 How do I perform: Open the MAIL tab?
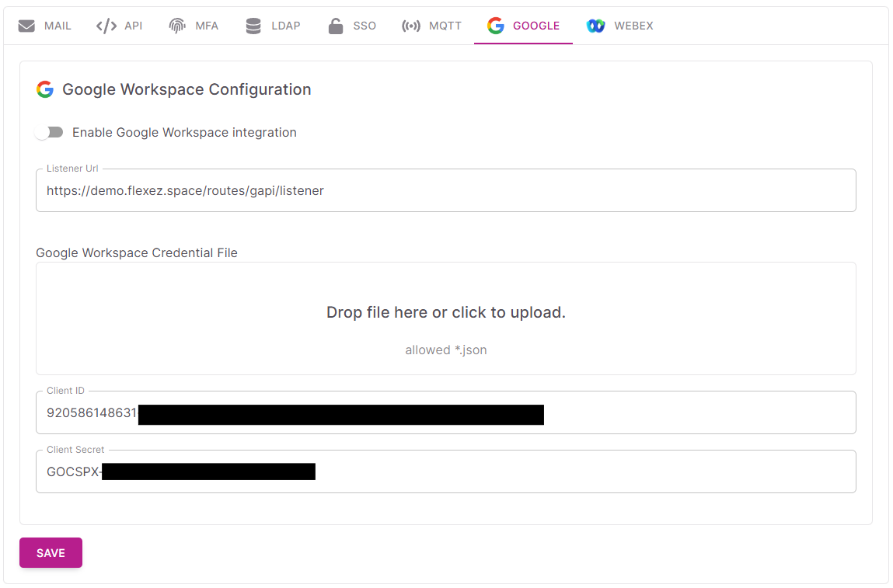tap(45, 26)
